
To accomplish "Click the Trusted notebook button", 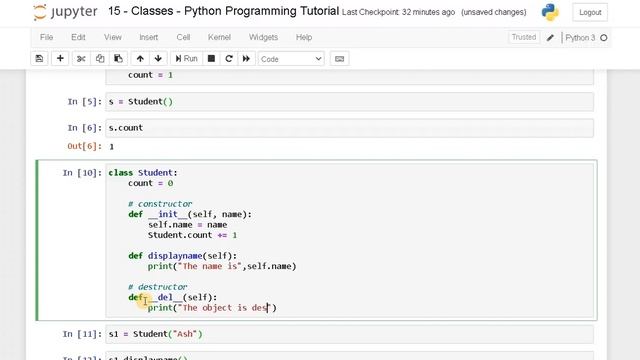I will [524, 37].
